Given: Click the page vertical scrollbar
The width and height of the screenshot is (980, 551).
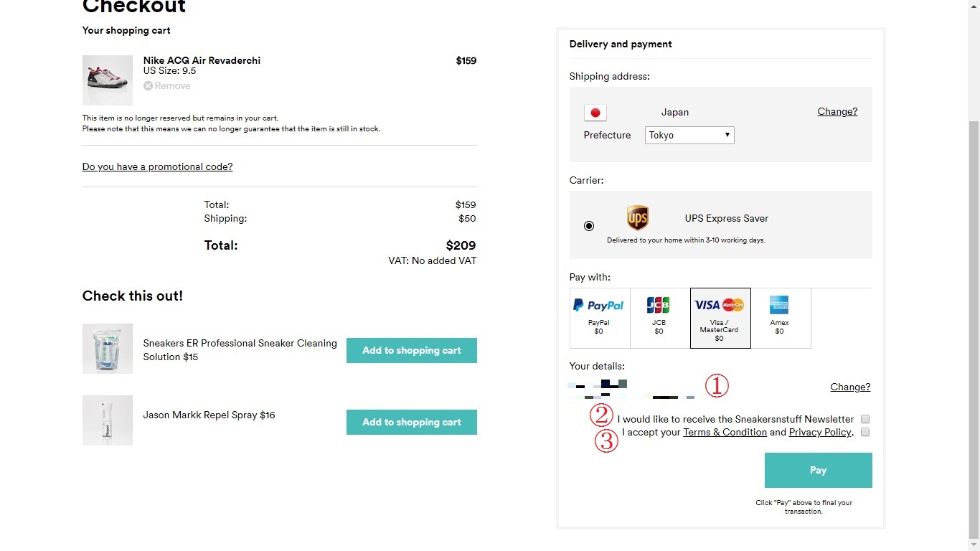Looking at the screenshot, I should coord(974,323).
